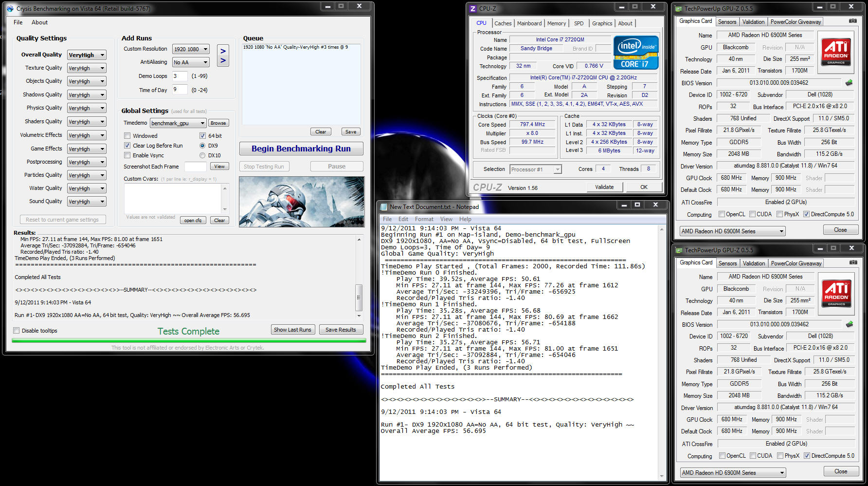Toggle DirectCompute 5.0 in lower GPU-Z
This screenshot has height=486, width=868.
(x=807, y=456)
